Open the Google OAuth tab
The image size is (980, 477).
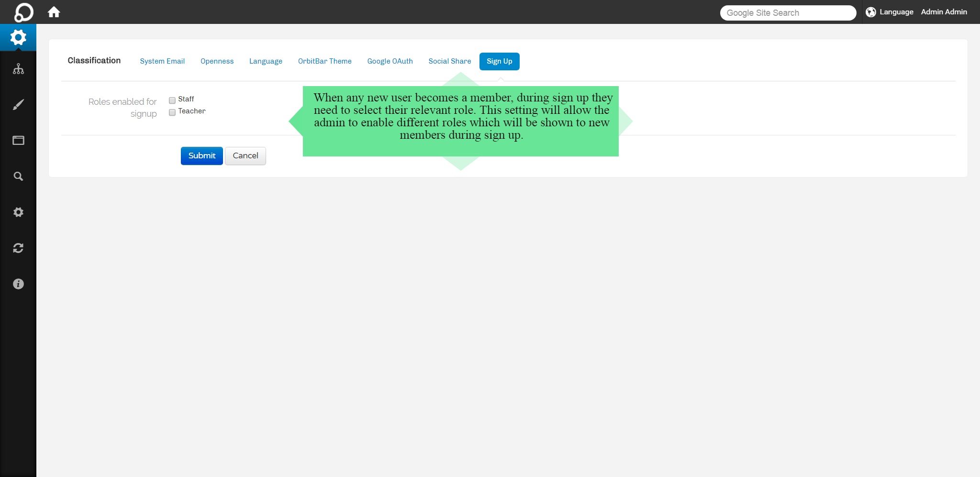tap(390, 61)
